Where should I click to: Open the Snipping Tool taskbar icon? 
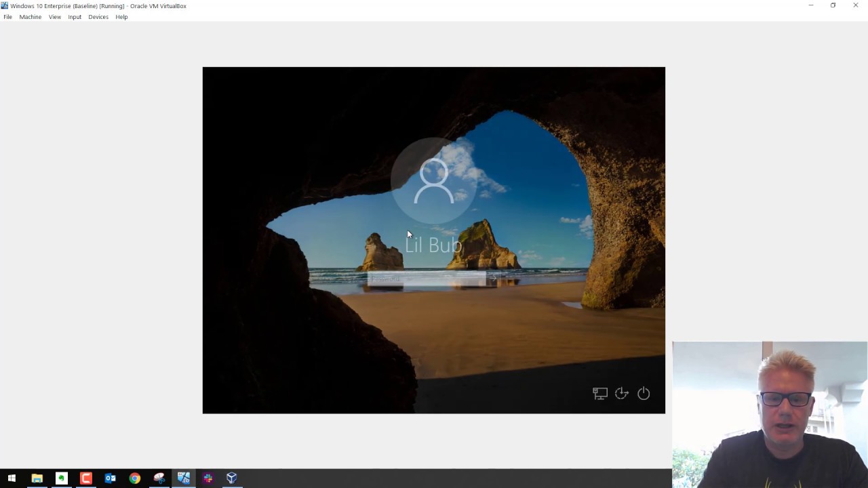tap(159, 479)
